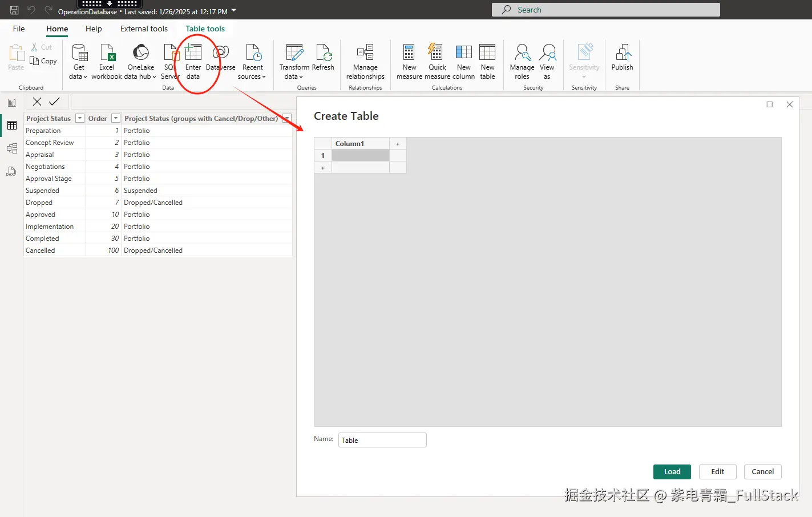The image size is (812, 517).
Task: Click Cancel in Create Table dialog
Action: 763,471
